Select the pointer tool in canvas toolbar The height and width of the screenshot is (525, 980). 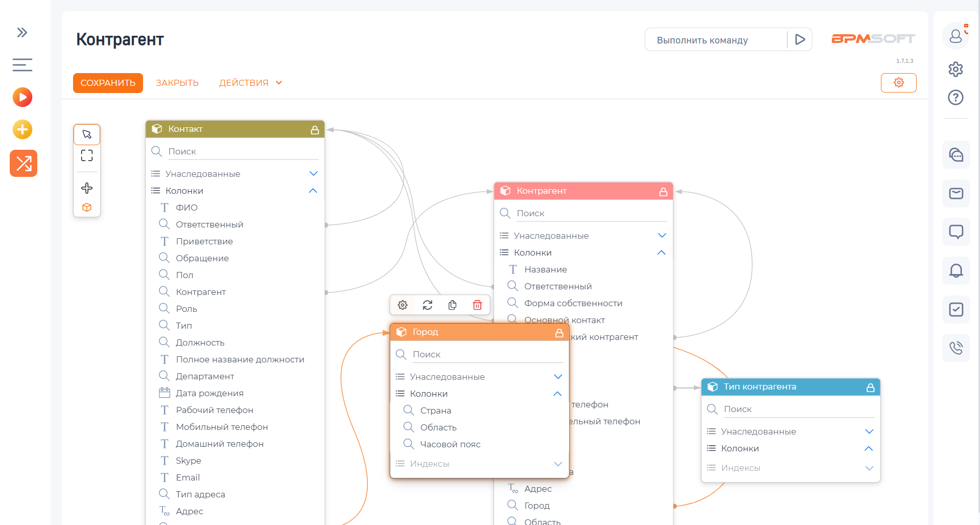click(87, 134)
